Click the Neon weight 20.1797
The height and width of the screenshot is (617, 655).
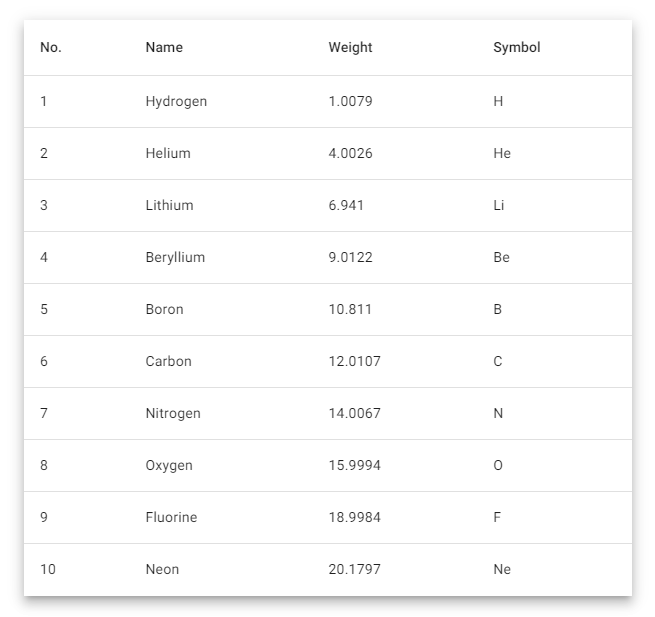point(355,569)
